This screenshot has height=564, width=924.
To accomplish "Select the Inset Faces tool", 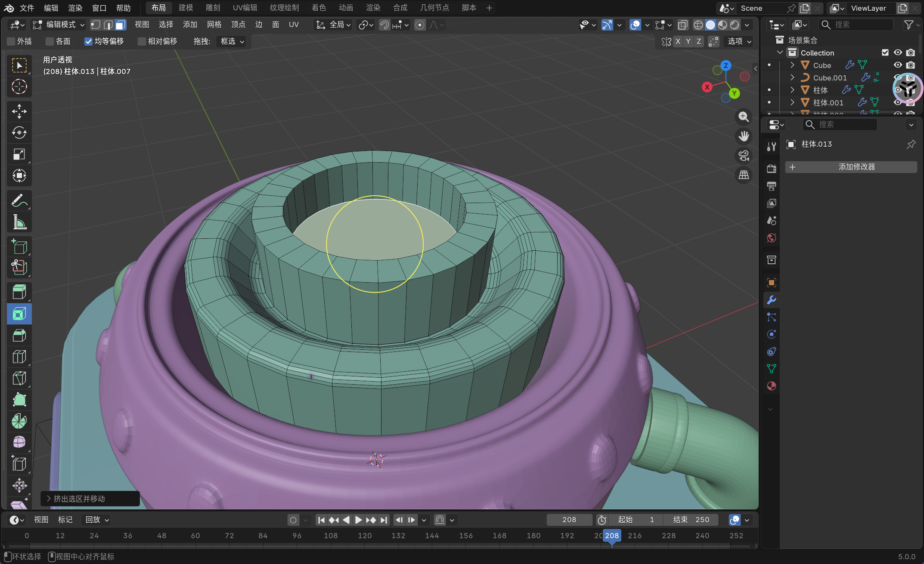I will tap(19, 314).
